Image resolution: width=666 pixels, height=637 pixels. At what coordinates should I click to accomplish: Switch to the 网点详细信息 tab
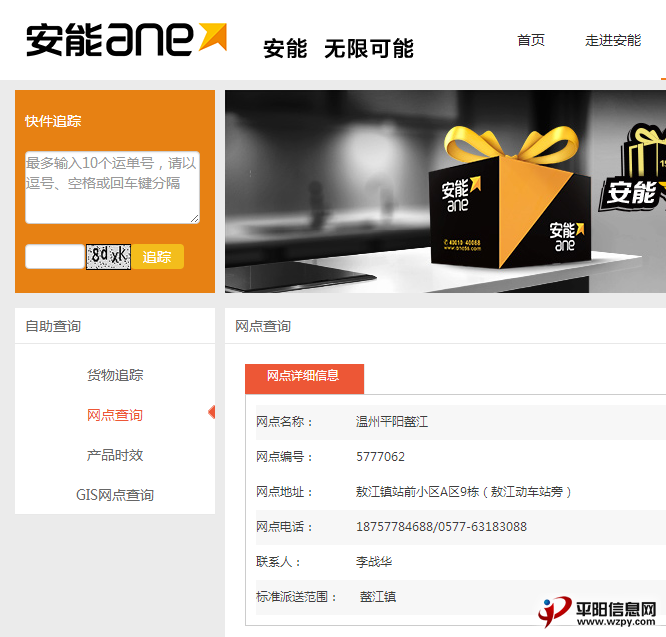coord(304,378)
